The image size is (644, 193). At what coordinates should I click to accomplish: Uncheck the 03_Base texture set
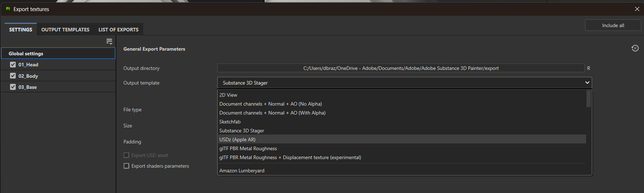(13, 87)
